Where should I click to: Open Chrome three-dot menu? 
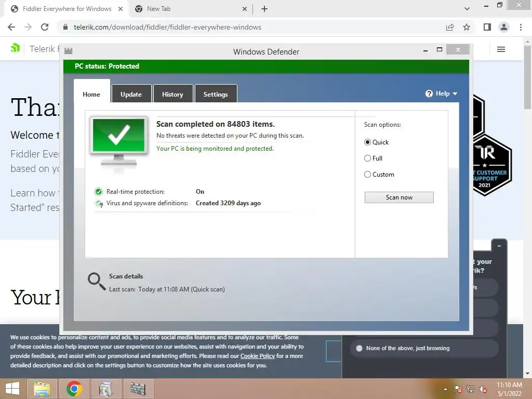click(521, 27)
